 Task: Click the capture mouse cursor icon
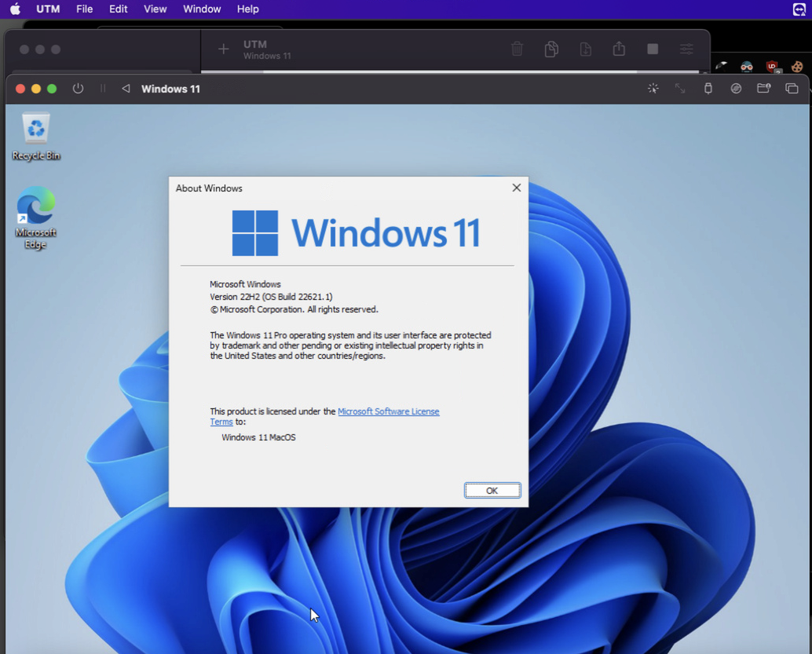pyautogui.click(x=653, y=89)
